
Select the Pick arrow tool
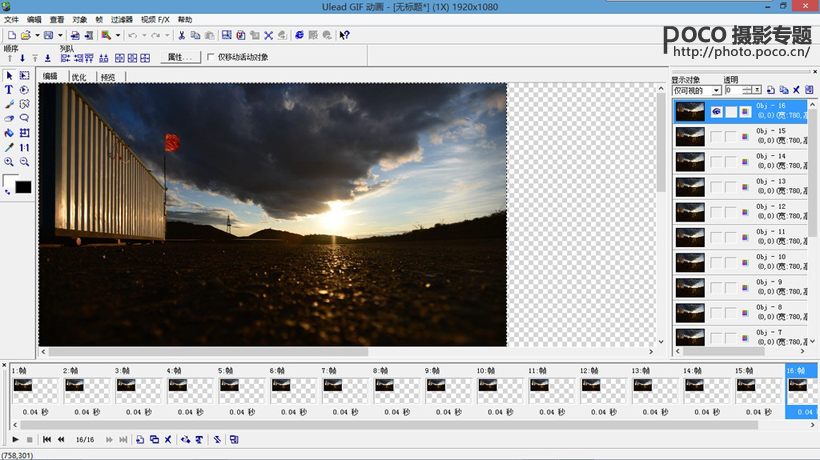9,76
